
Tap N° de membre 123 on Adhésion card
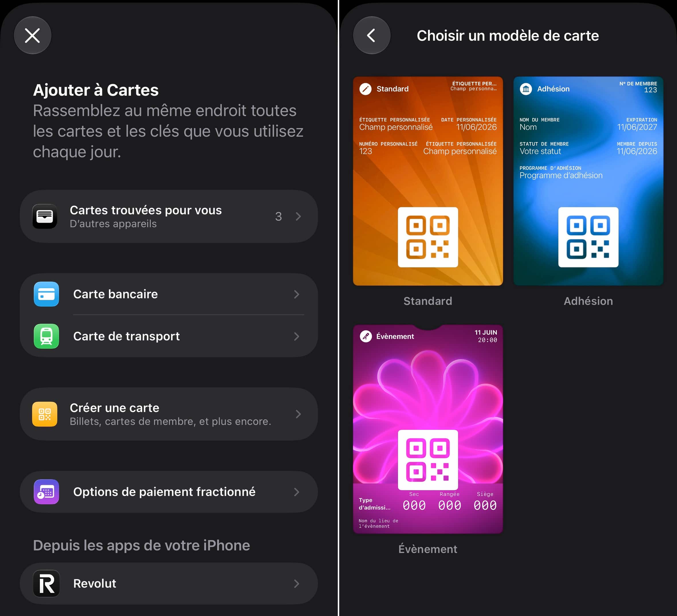tap(638, 87)
